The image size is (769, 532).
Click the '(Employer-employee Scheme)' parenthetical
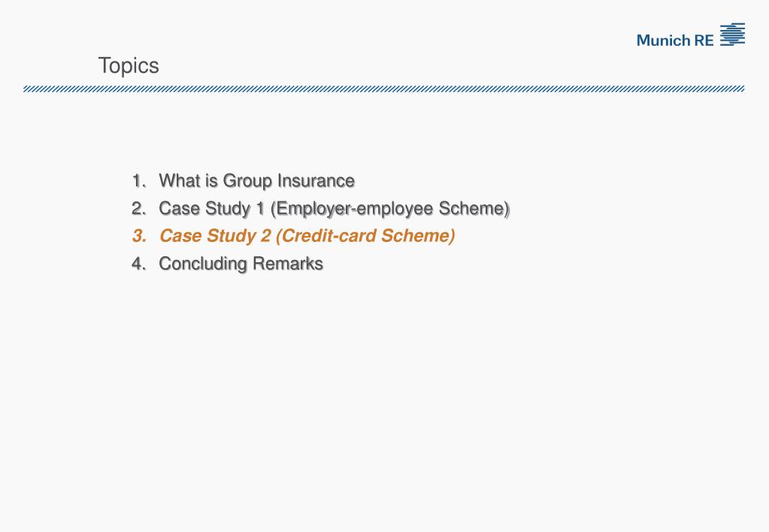click(390, 210)
